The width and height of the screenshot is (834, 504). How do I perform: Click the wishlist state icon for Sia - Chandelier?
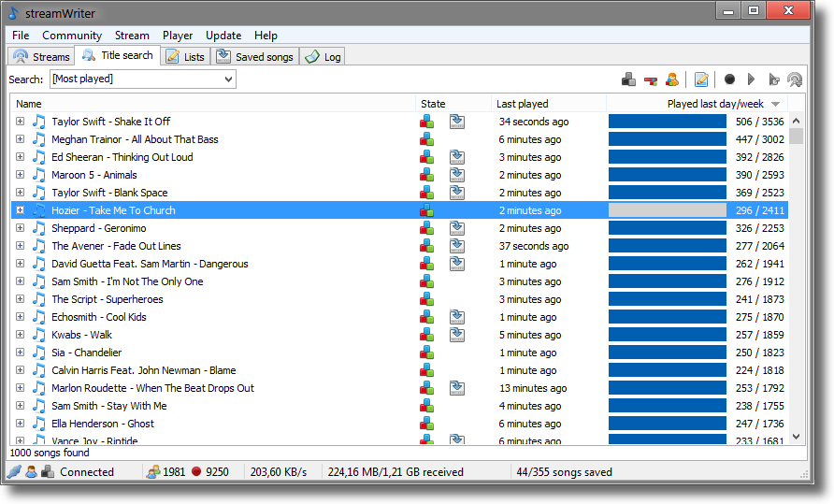coord(426,353)
